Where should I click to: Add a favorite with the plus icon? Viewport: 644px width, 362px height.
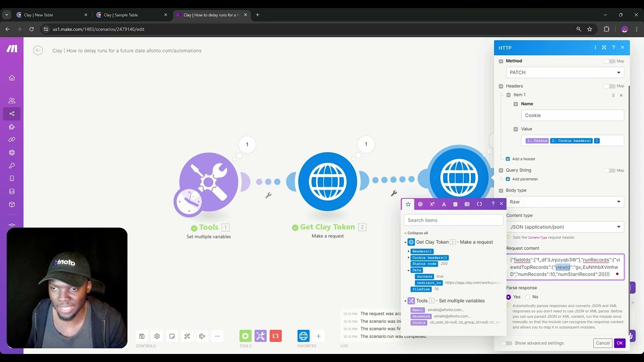coord(318,336)
